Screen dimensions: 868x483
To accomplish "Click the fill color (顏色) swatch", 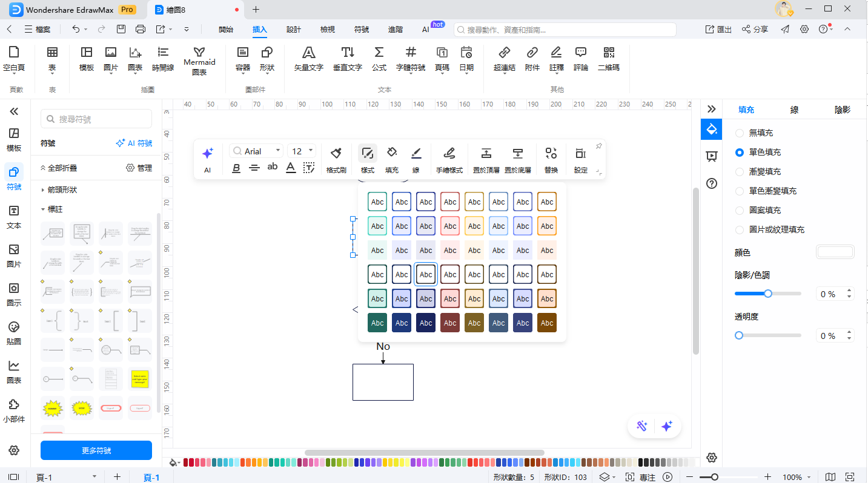I will pos(835,252).
